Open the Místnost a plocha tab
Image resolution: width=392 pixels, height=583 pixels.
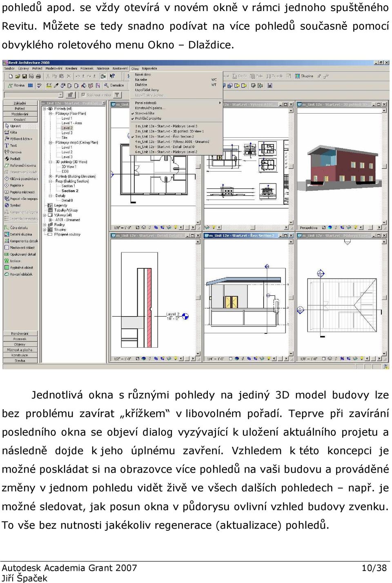(20, 350)
